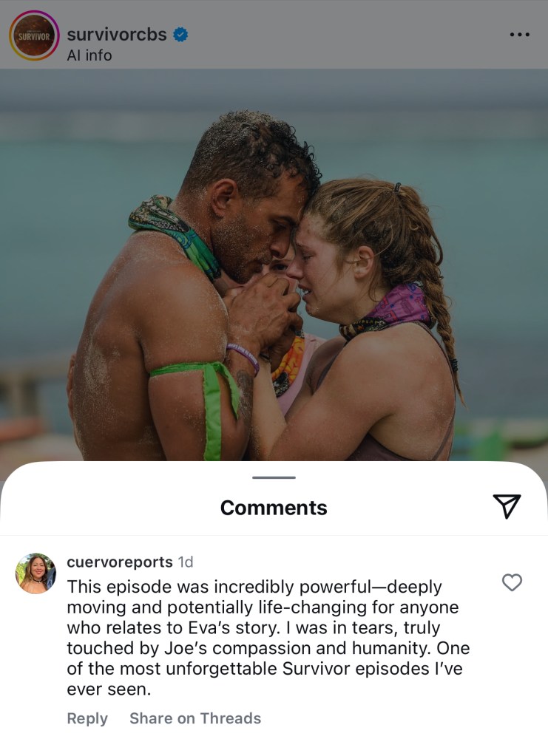Like cuervoreports comment with heart icon
Screen dimensions: 548x756
coord(512,582)
